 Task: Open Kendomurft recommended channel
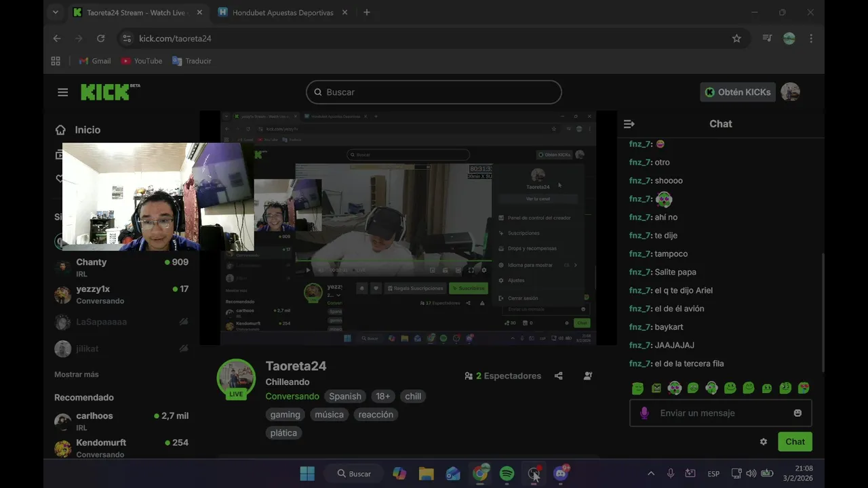click(122, 447)
